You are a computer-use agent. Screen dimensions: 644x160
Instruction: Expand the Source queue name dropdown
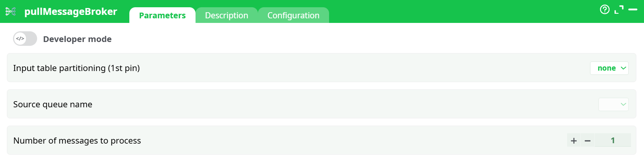pos(613,104)
